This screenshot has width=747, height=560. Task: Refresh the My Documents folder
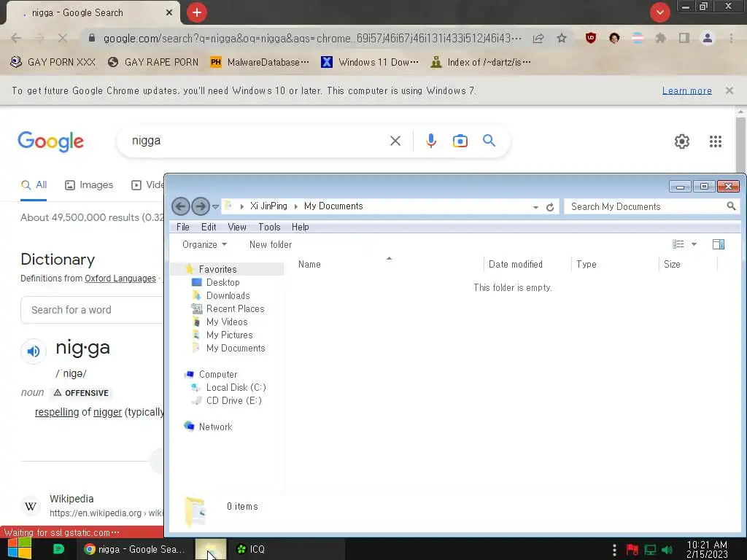tap(550, 207)
